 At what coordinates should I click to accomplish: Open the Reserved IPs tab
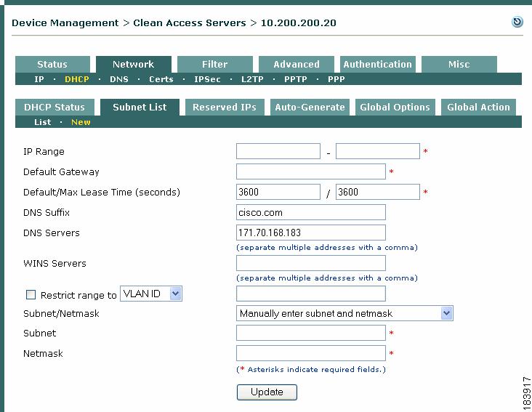[225, 107]
